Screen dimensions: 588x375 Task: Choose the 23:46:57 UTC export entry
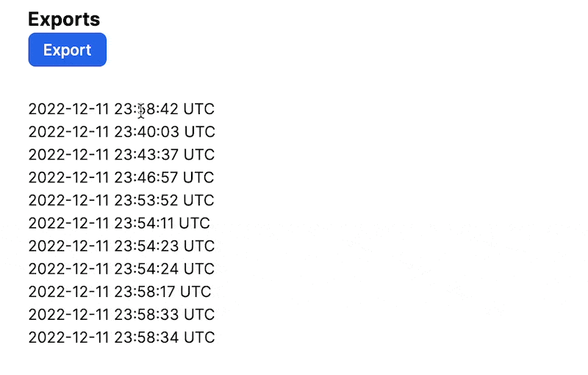point(121,177)
